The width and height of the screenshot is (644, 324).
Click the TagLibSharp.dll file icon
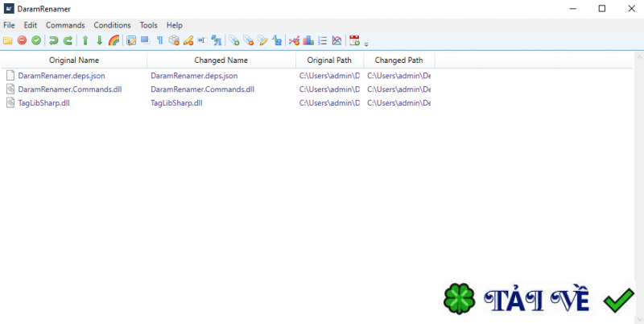[10, 103]
